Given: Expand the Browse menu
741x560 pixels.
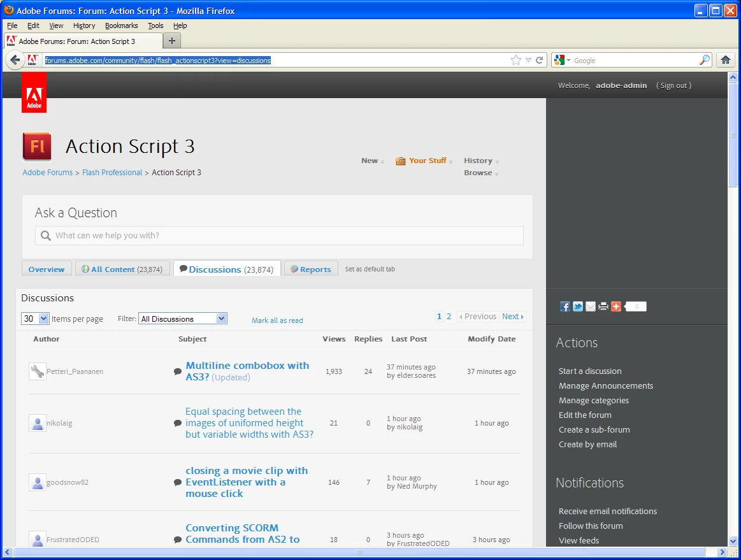Looking at the screenshot, I should point(481,173).
